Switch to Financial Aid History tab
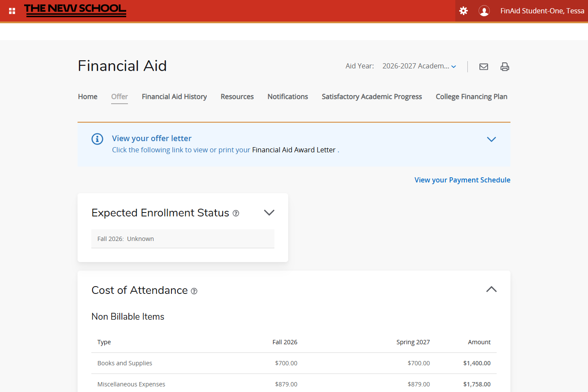Screen dimensions: 588x392 click(174, 97)
